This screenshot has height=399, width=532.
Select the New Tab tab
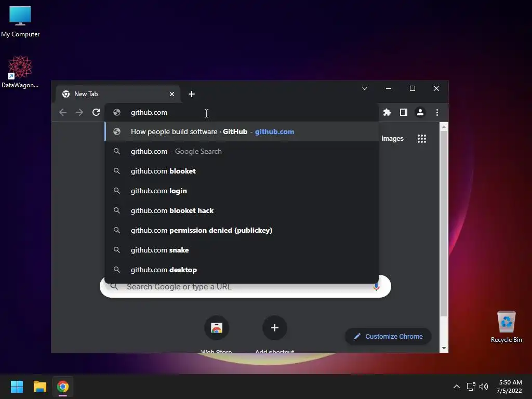pyautogui.click(x=117, y=94)
